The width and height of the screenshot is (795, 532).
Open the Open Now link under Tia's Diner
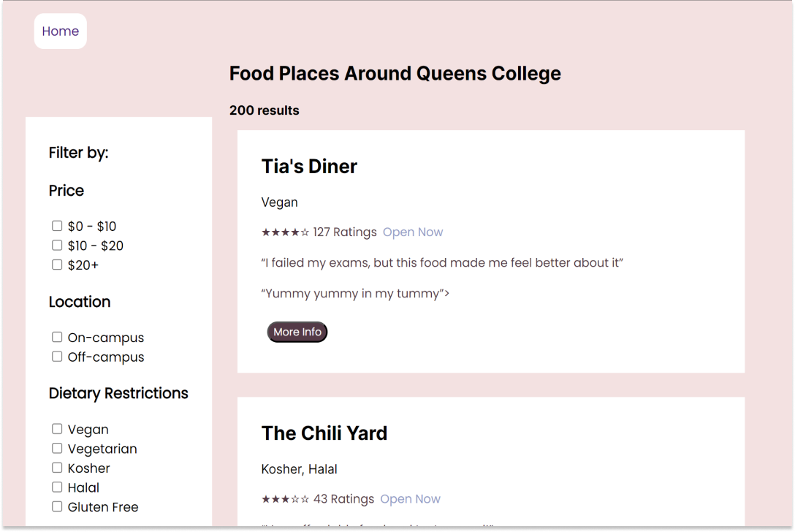pyautogui.click(x=413, y=232)
